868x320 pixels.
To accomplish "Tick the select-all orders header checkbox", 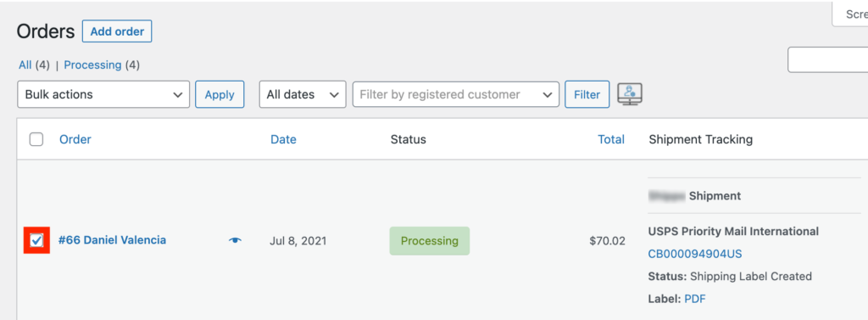I will (36, 139).
